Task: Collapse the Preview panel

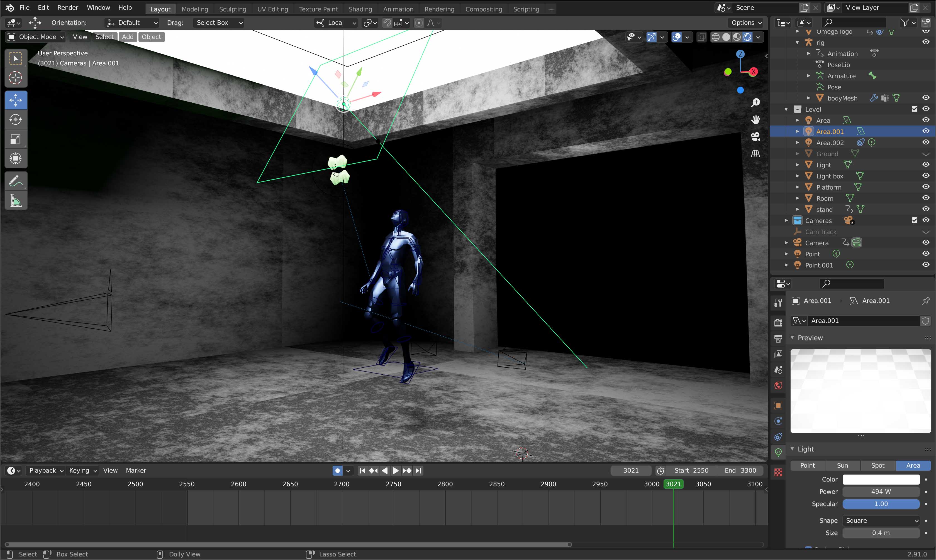Action: coord(793,338)
